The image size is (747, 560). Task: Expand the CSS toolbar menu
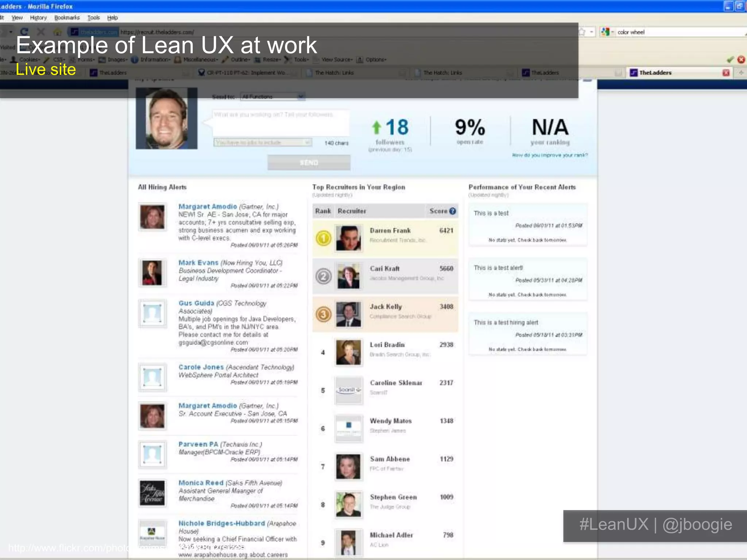coord(55,59)
